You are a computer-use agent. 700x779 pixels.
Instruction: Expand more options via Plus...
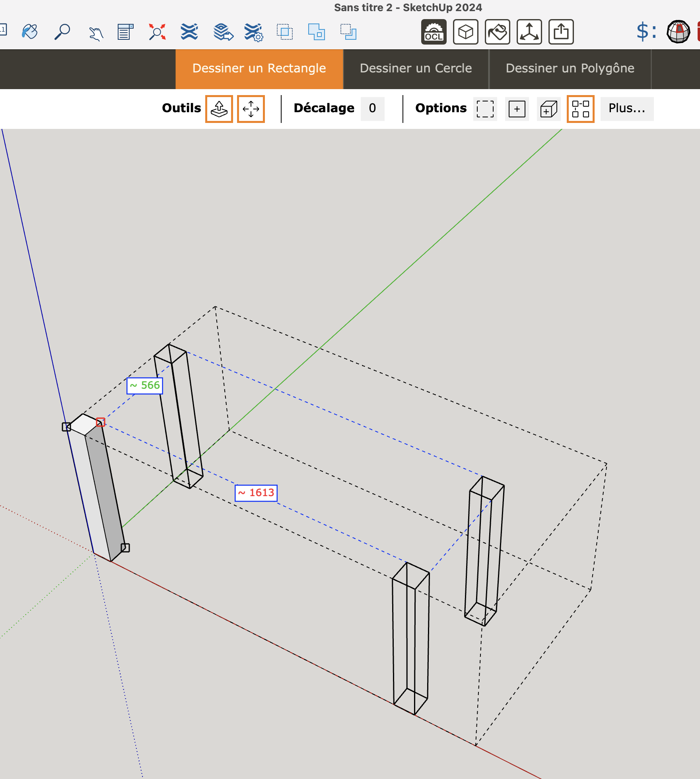[x=627, y=109]
